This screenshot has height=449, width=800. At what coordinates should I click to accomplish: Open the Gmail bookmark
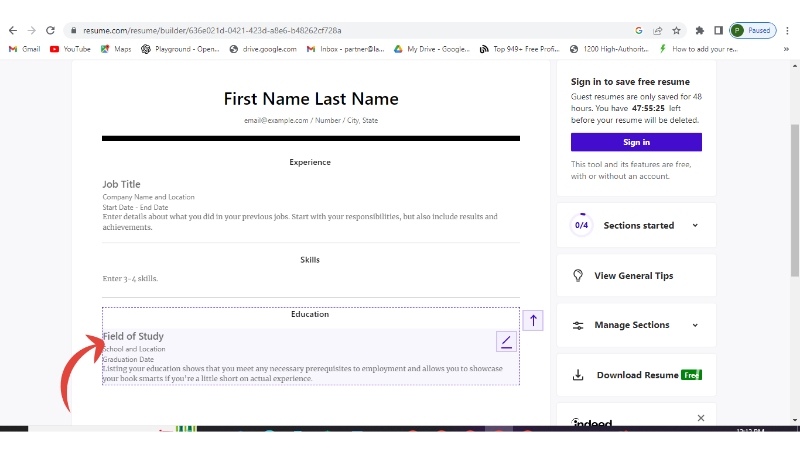(25, 48)
